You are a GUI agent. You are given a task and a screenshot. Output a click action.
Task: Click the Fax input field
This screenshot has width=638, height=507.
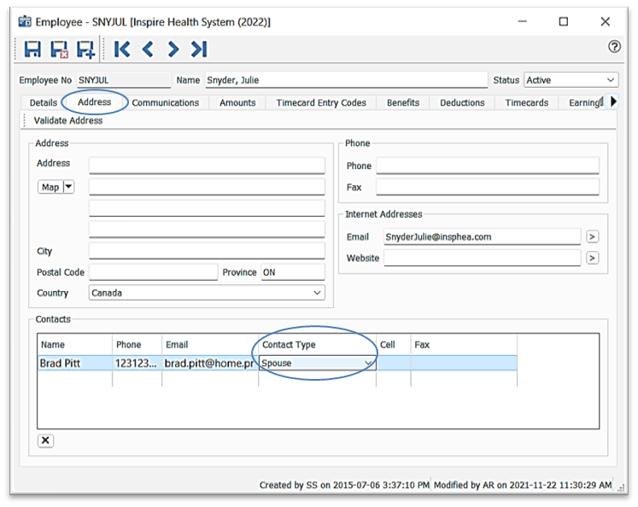(x=487, y=187)
